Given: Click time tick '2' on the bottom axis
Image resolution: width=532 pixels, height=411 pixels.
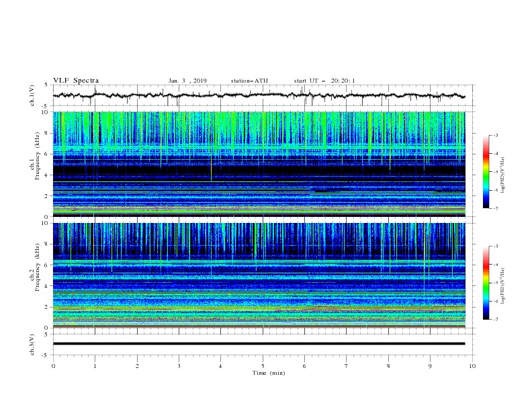Looking at the screenshot, I should 137,366.
